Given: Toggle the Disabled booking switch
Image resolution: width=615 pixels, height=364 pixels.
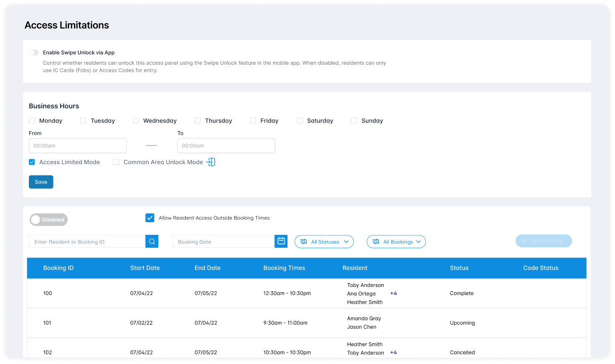Looking at the screenshot, I should 49,220.
